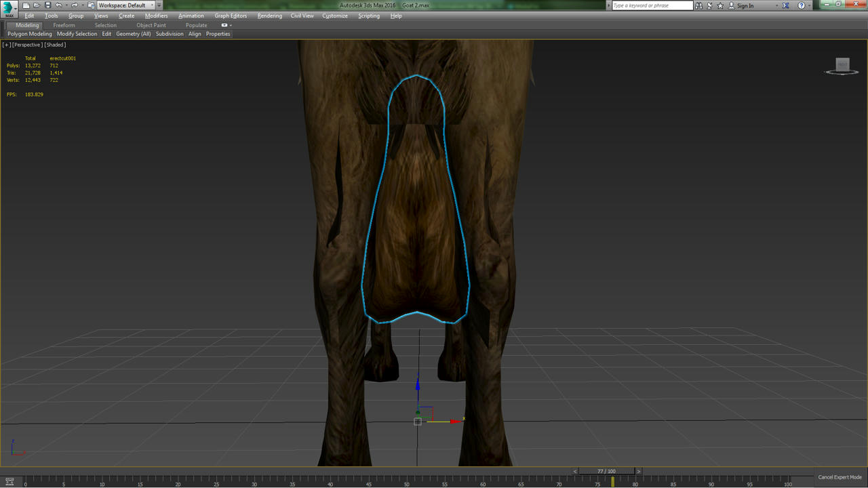Open the Undo history dropdown arrow
Viewport: 868px width, 488px height.
click(x=66, y=5)
